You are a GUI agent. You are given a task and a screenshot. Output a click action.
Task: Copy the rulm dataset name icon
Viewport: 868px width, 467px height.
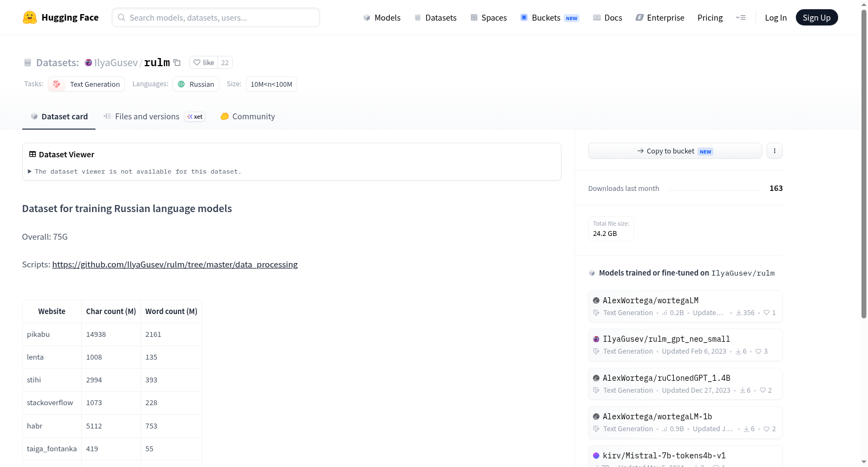tap(177, 62)
